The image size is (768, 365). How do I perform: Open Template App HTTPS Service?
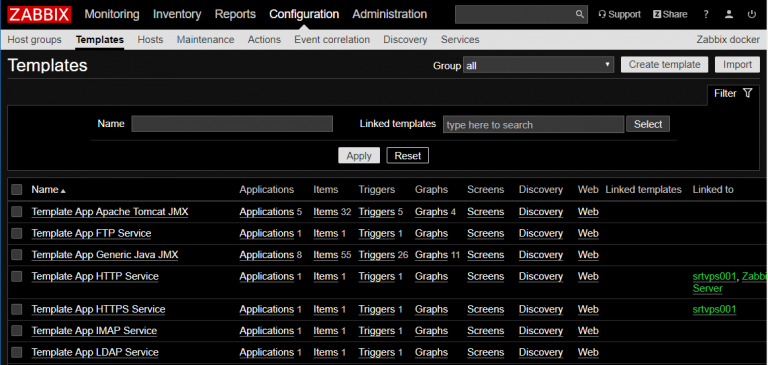click(98, 309)
